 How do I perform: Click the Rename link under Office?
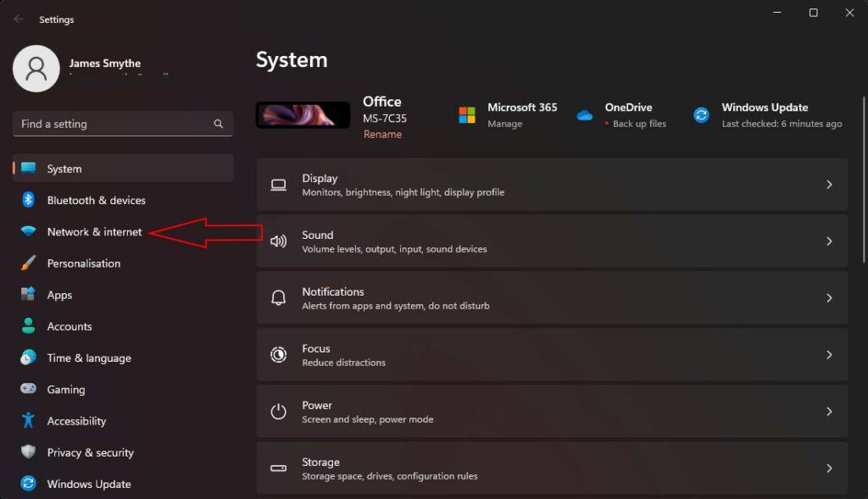pyautogui.click(x=382, y=135)
